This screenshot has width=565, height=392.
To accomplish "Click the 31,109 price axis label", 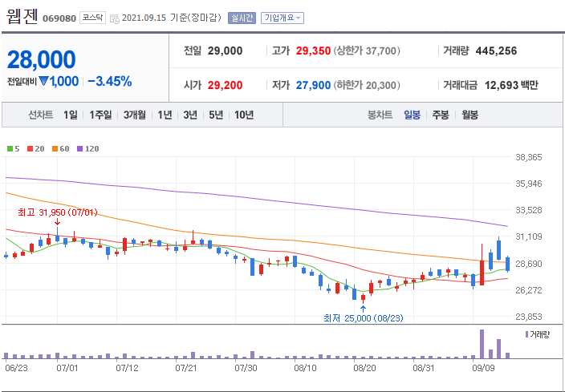I will click(x=527, y=236).
